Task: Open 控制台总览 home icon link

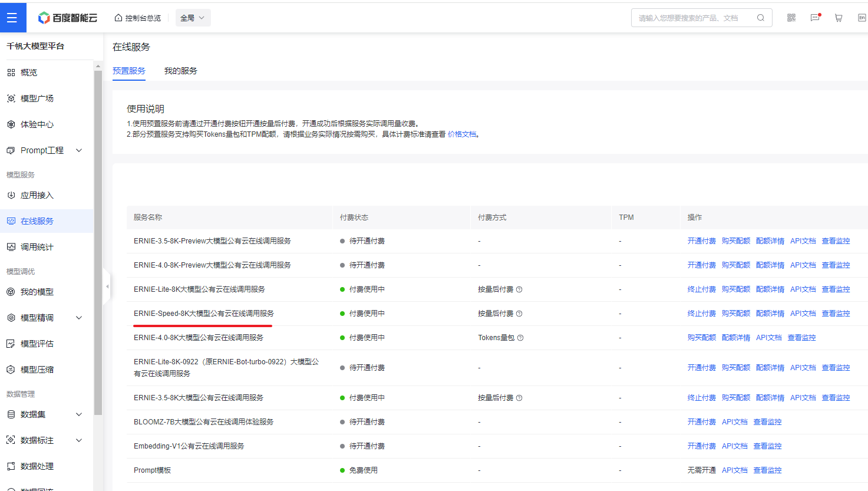Action: pyautogui.click(x=138, y=18)
